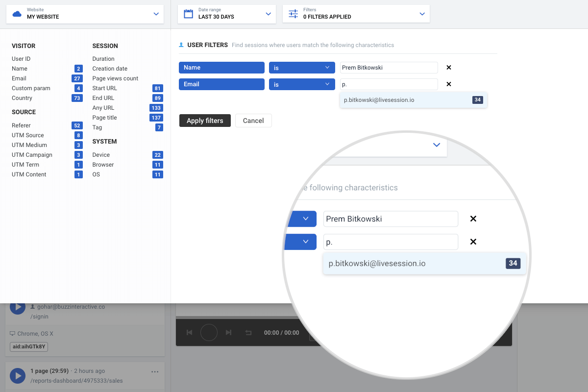Choose the Page title session filter

pyautogui.click(x=105, y=118)
